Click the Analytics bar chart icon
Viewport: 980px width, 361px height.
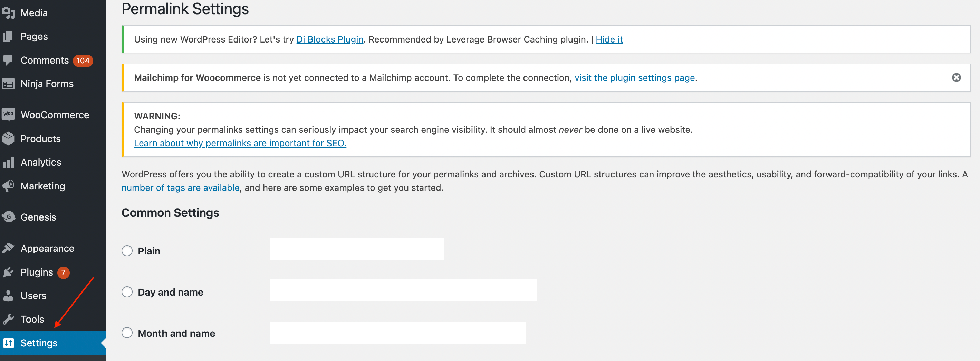pyautogui.click(x=8, y=162)
